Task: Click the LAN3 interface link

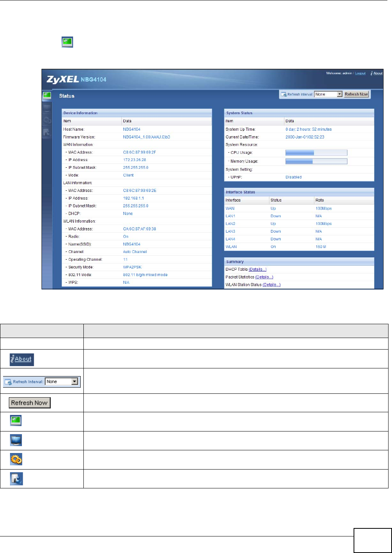Action: click(x=230, y=232)
